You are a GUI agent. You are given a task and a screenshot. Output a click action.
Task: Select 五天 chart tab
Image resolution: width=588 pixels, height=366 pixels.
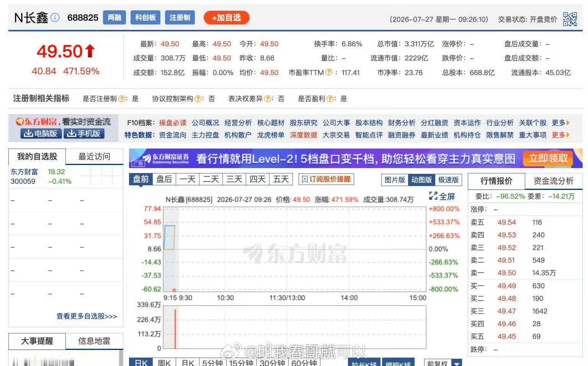pyautogui.click(x=281, y=179)
